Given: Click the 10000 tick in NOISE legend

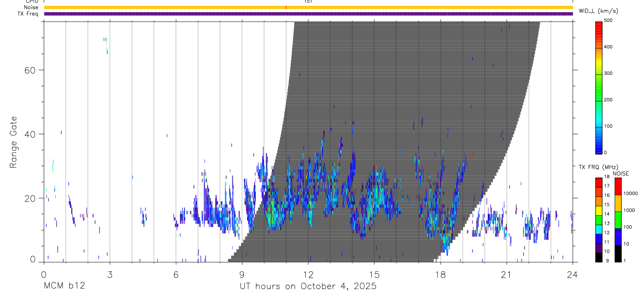Looking at the screenshot, I should point(630,193).
